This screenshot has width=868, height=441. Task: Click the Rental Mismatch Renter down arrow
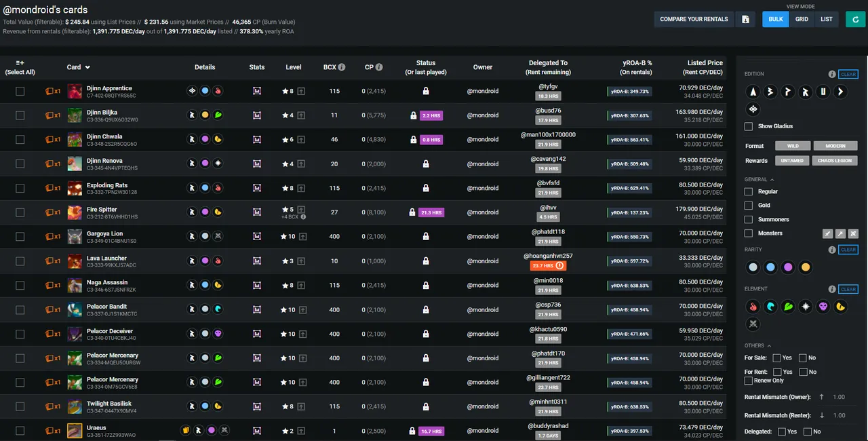click(821, 415)
